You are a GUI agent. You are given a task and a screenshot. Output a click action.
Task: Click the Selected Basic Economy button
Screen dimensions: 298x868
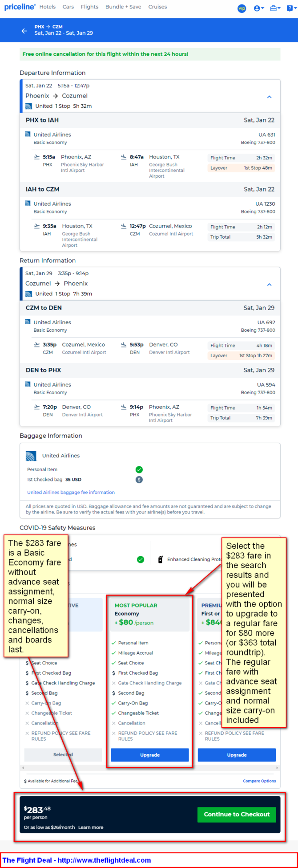point(63,754)
